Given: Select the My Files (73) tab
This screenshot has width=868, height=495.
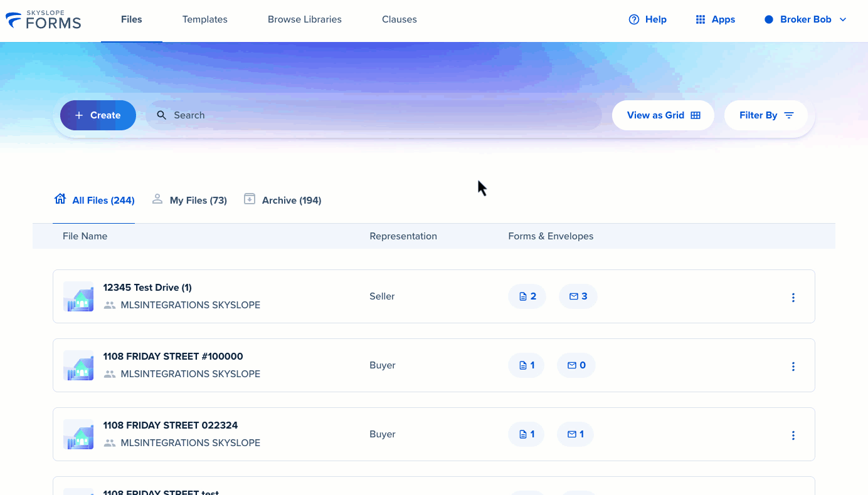Looking at the screenshot, I should tap(189, 201).
